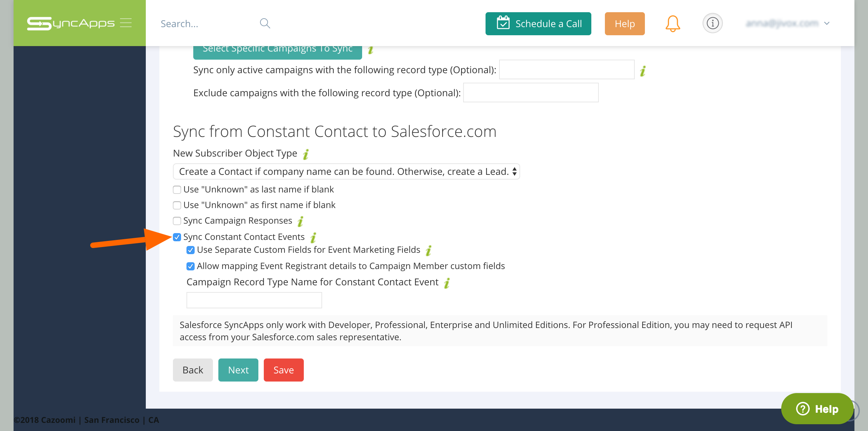Uncheck Sync Constant Contact Events
Viewport: 868px width, 431px height.
(x=177, y=237)
